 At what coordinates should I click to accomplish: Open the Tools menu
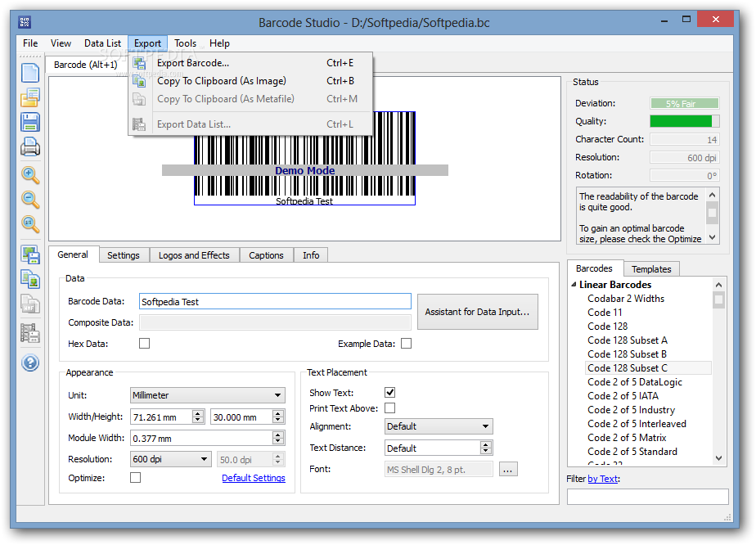(x=185, y=43)
